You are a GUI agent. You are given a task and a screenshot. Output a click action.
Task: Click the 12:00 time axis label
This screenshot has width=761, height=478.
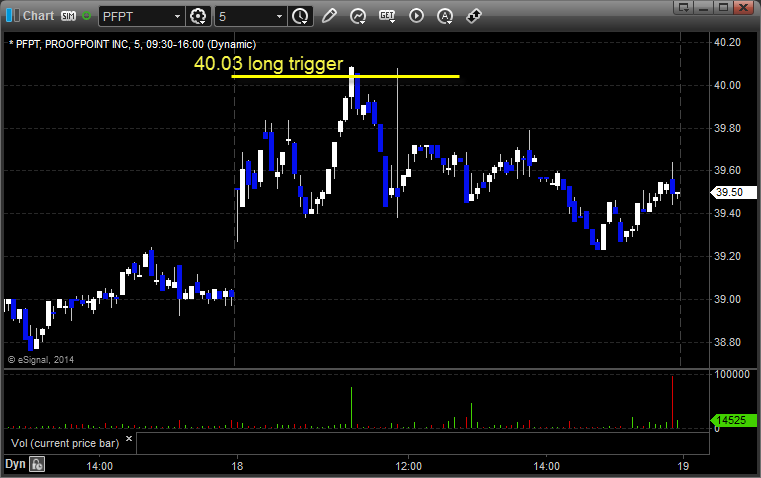pos(409,466)
